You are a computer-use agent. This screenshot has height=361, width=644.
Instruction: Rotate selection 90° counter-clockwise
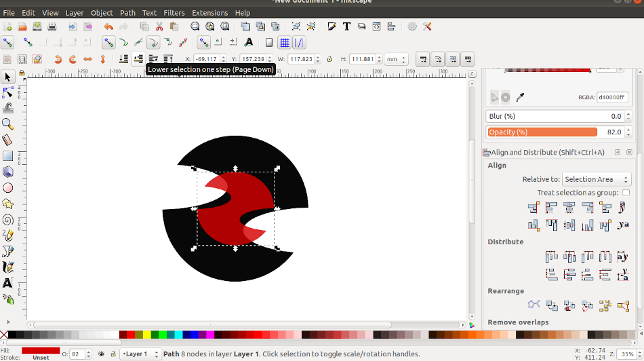point(58,59)
